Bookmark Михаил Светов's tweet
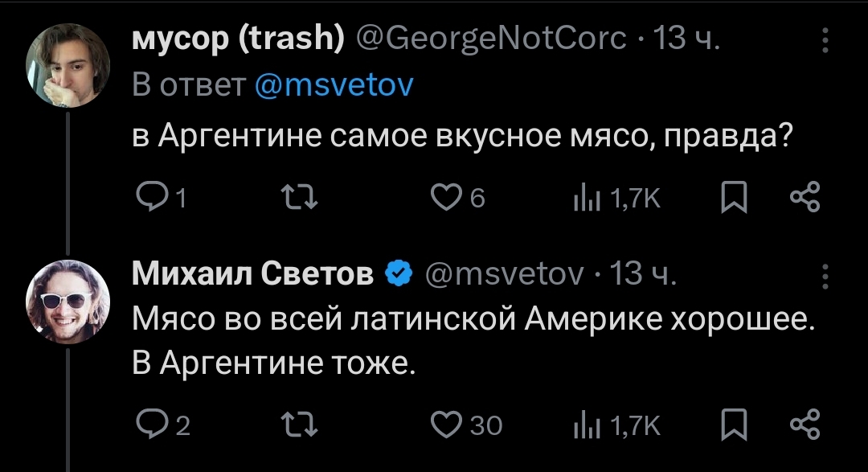The height and width of the screenshot is (472, 868). (x=730, y=424)
